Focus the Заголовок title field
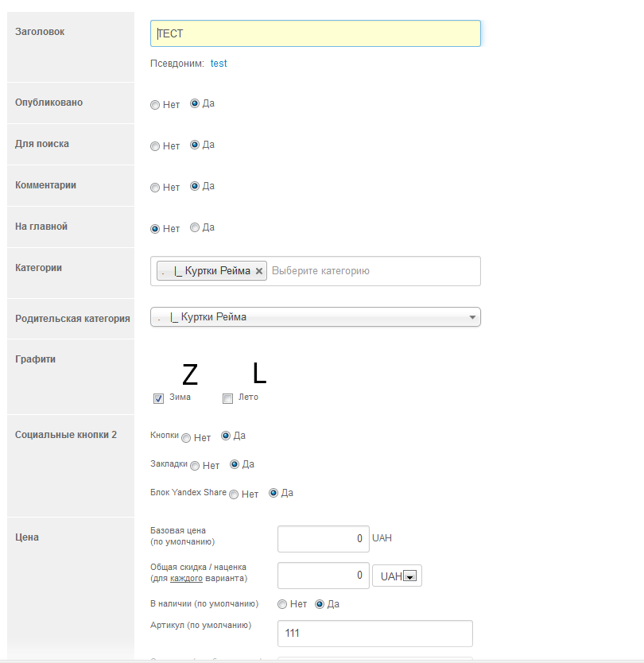The height and width of the screenshot is (663, 644). pyautogui.click(x=315, y=33)
